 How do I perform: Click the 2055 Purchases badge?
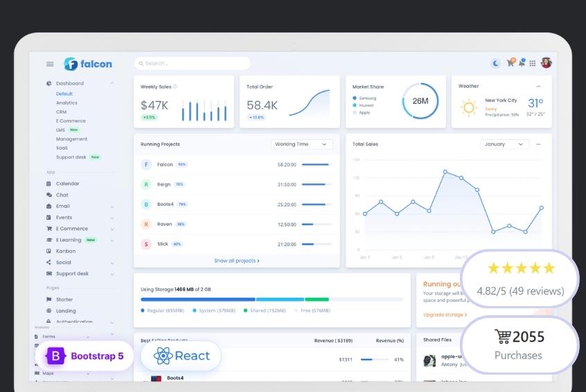click(520, 345)
